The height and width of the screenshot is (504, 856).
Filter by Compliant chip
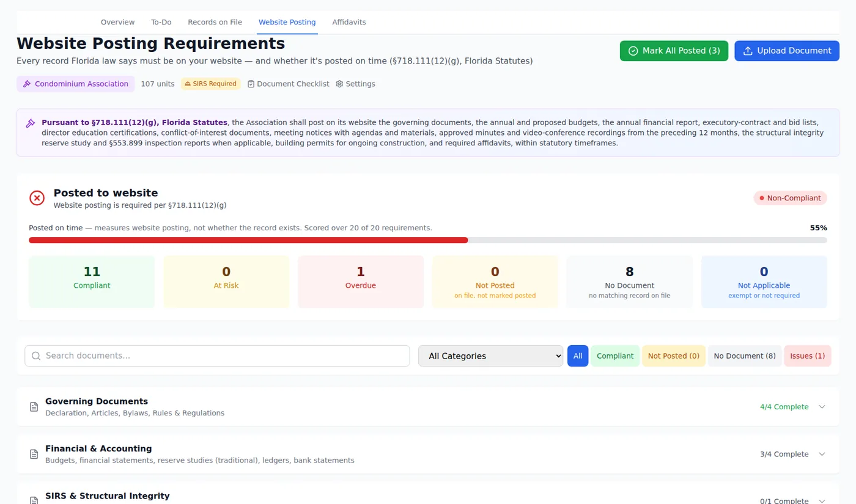click(615, 356)
